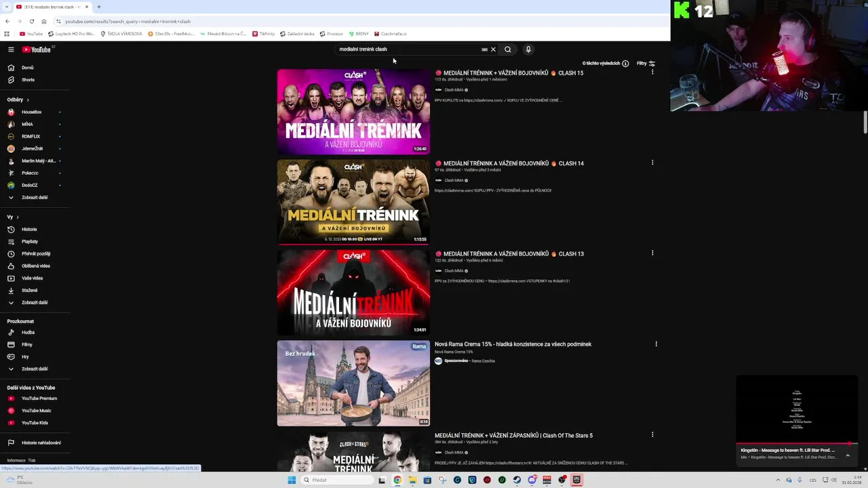Screen dimensions: 868x488
Task: Reload the page with browser refresh button
Action: tap(31, 22)
